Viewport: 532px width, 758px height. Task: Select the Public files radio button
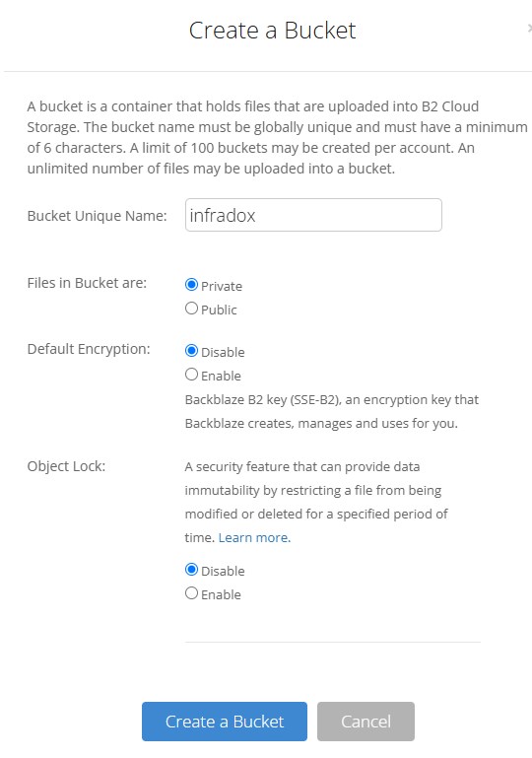point(191,308)
